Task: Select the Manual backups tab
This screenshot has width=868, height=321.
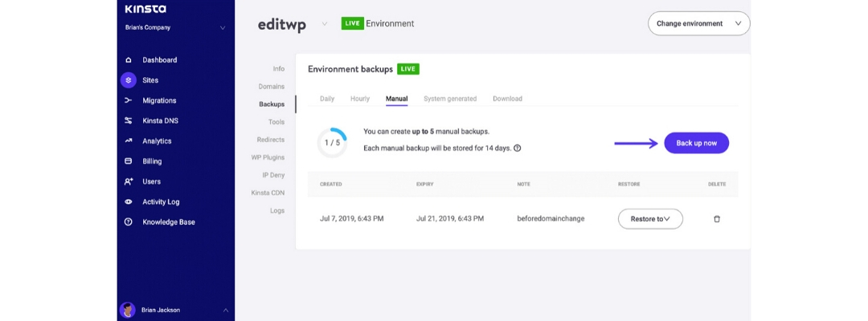Action: [x=397, y=99]
